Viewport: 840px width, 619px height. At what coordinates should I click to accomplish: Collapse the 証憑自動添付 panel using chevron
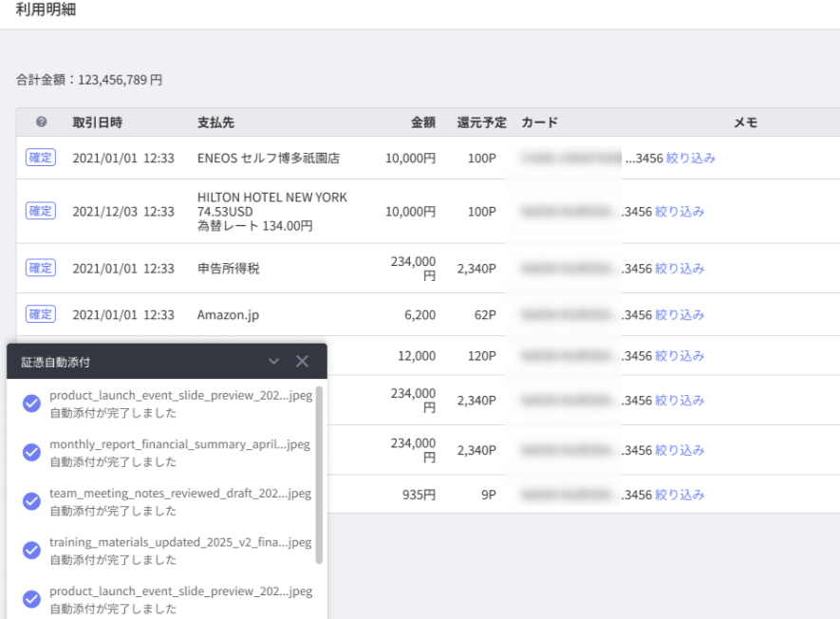pyautogui.click(x=274, y=362)
